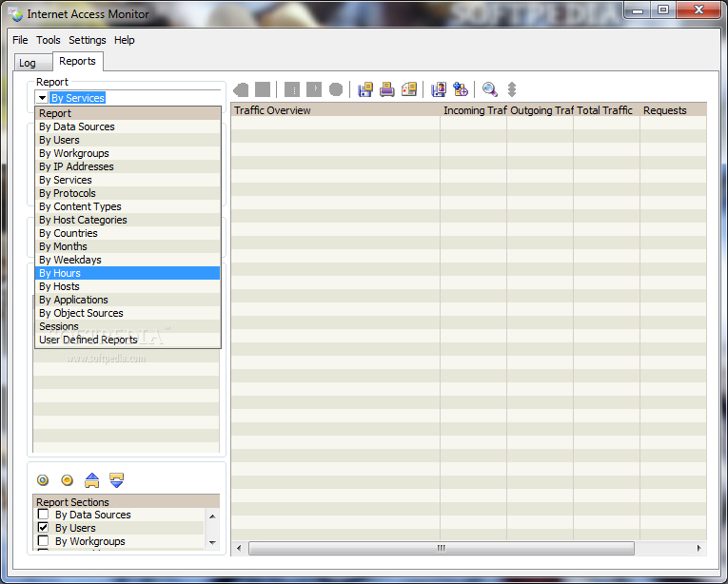The image size is (728, 584).
Task: Select the highlighted By Hours option
Action: click(x=128, y=273)
